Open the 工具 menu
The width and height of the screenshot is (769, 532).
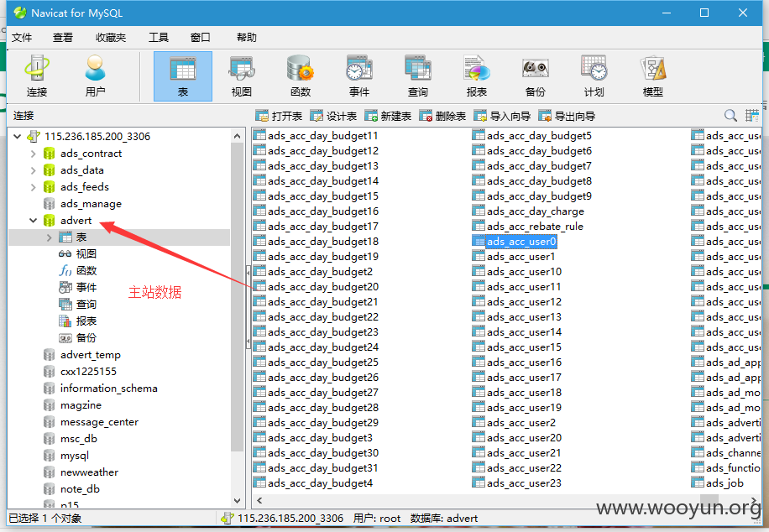tap(159, 37)
